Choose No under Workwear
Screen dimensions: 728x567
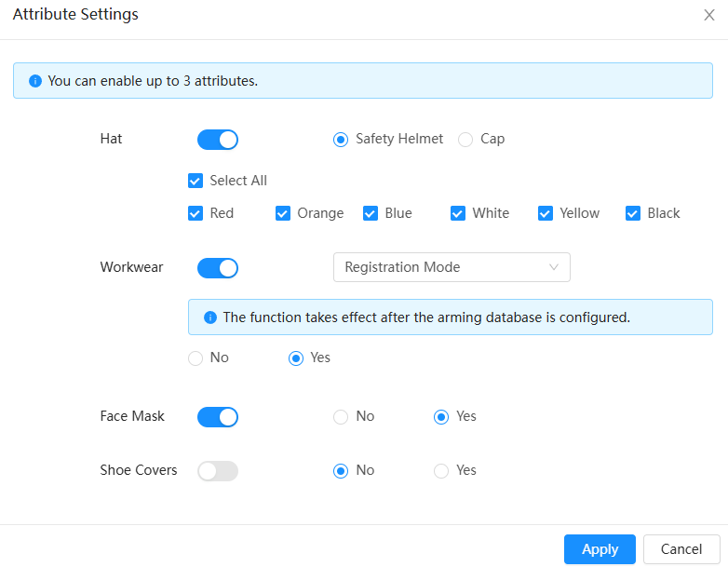click(195, 358)
